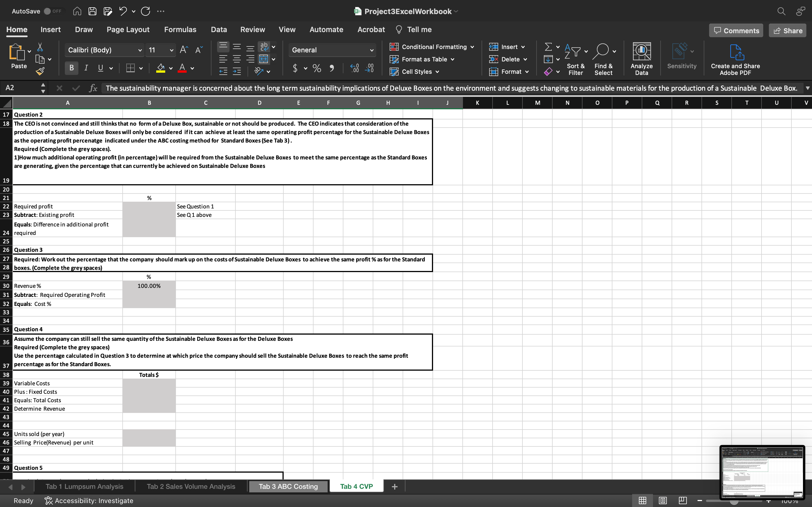Expand the border style dropdown
The width and height of the screenshot is (812, 507).
pos(141,68)
